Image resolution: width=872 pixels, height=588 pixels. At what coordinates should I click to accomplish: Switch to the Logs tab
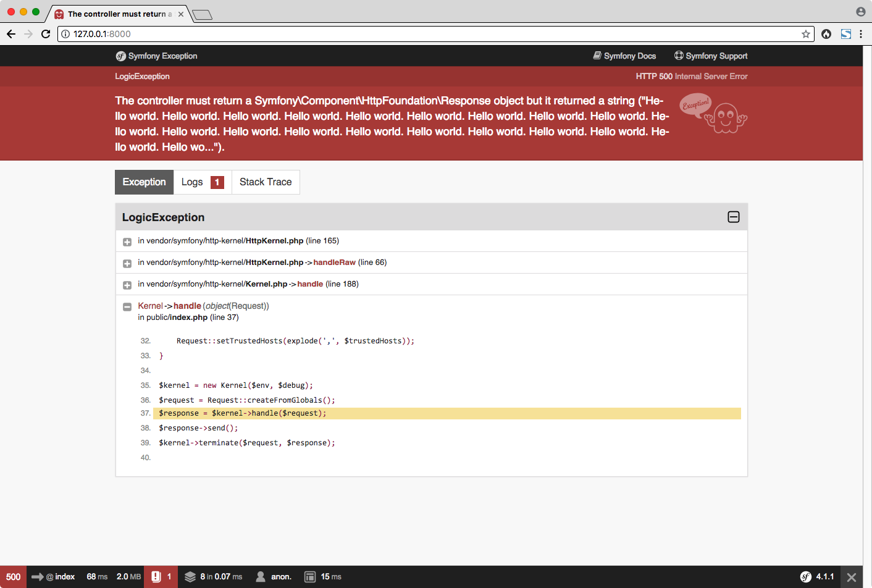tap(203, 182)
